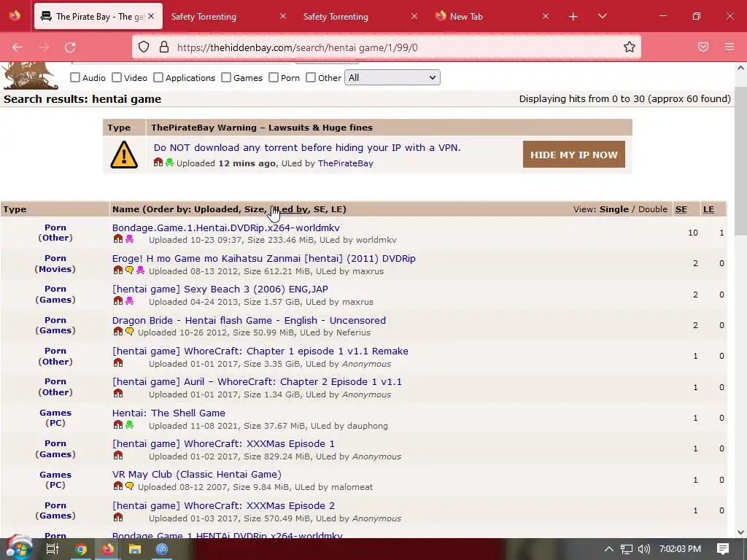747x560 pixels.
Task: Sort by the LE leechers column header
Action: 708,209
